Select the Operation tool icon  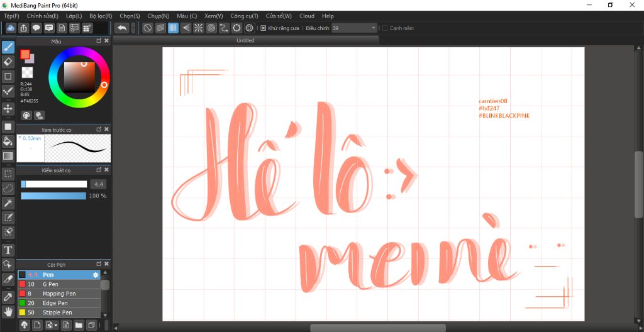(x=8, y=264)
